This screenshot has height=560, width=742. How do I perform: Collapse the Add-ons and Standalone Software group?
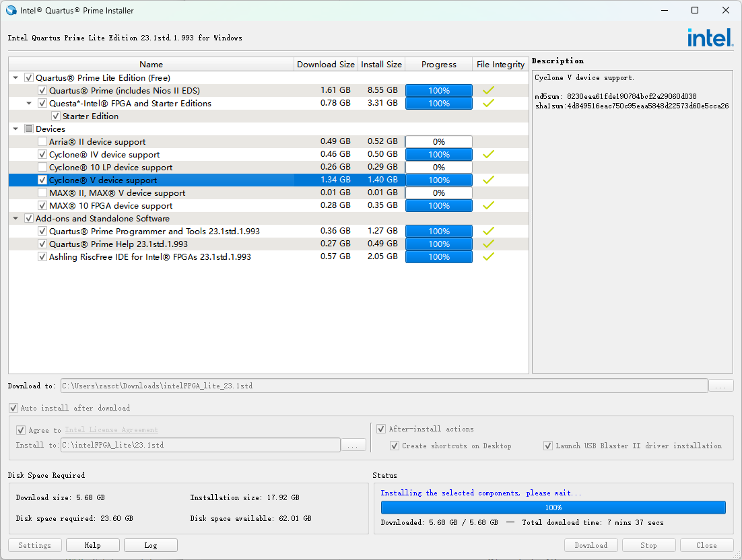pyautogui.click(x=15, y=219)
